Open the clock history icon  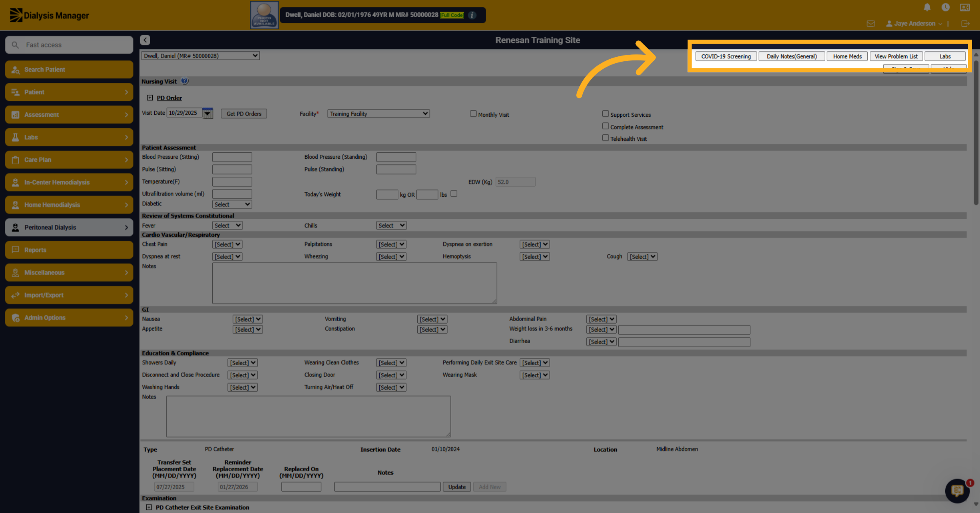coord(945,7)
